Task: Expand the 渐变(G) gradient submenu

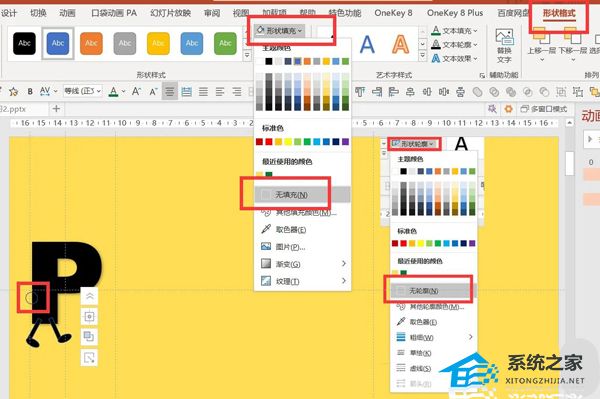Action: pos(344,264)
